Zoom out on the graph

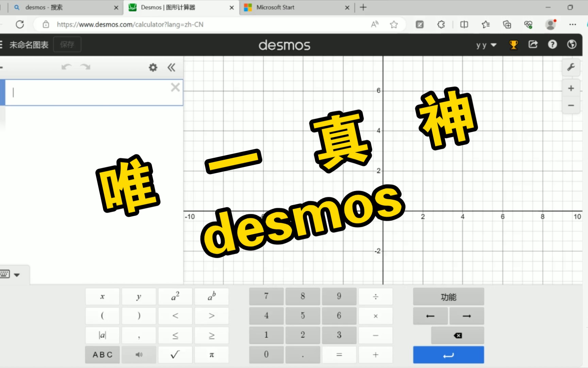point(571,105)
